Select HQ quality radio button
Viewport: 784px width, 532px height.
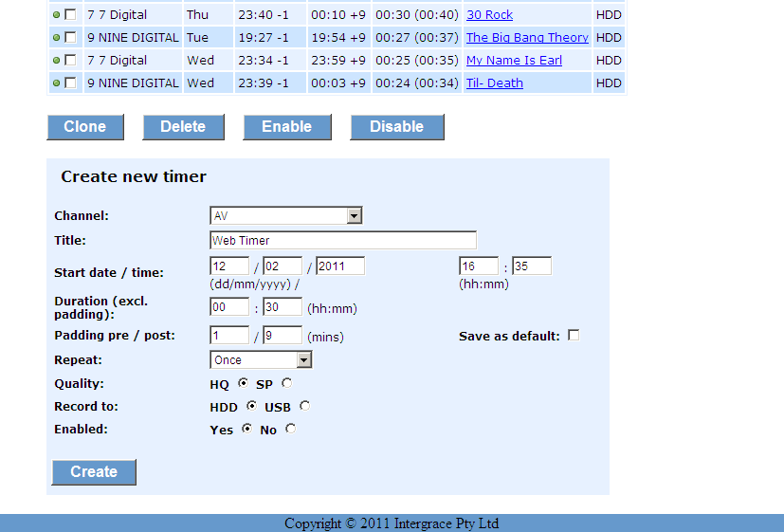tap(243, 383)
